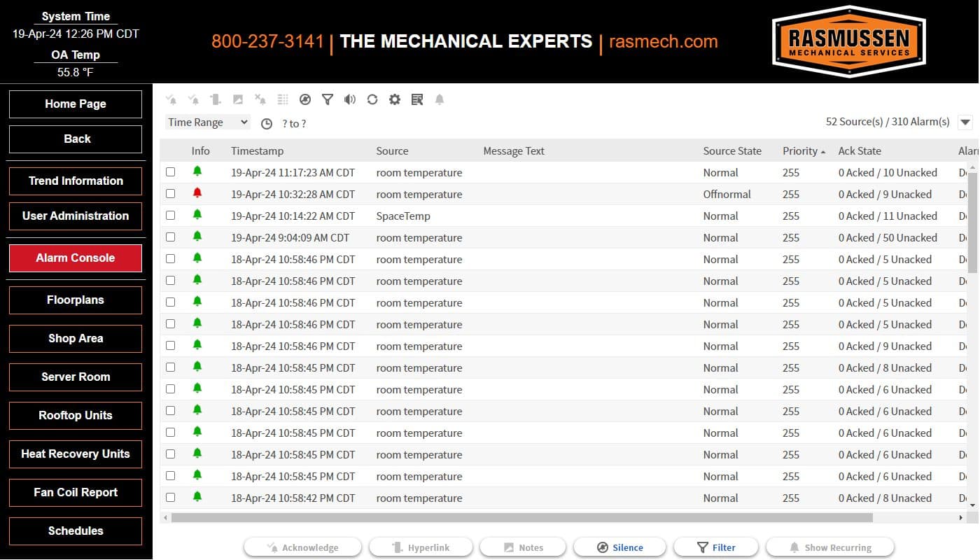Open the gear settings icon

point(395,99)
